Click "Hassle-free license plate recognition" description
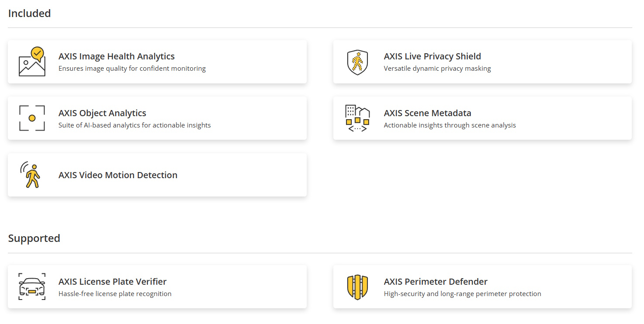 point(115,294)
